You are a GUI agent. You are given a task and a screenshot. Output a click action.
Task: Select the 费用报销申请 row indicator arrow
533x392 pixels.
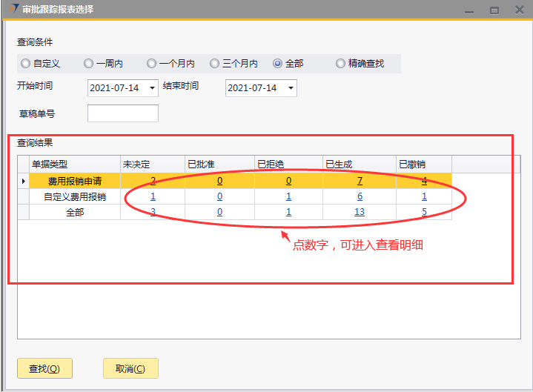coord(24,181)
